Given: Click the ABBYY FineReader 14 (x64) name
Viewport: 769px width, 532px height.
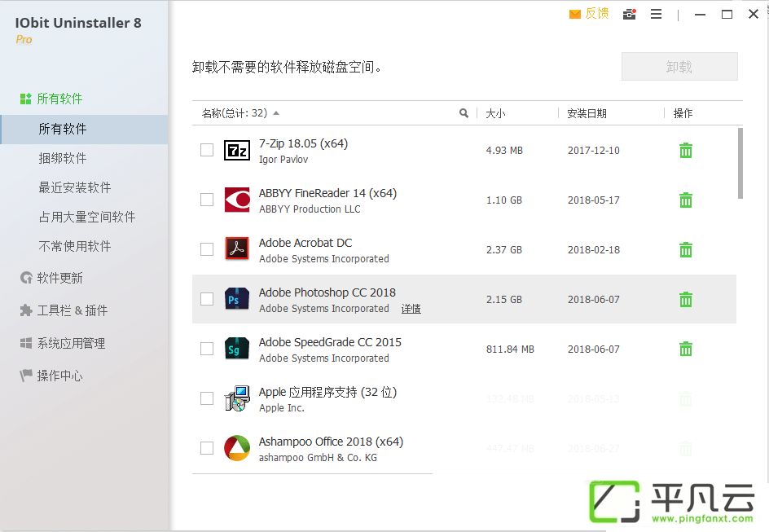Looking at the screenshot, I should (x=327, y=193).
